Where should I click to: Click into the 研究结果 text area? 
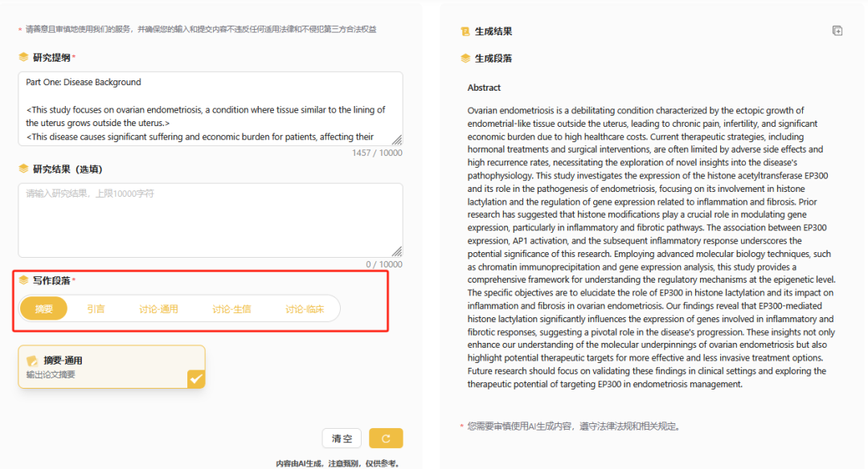point(211,220)
